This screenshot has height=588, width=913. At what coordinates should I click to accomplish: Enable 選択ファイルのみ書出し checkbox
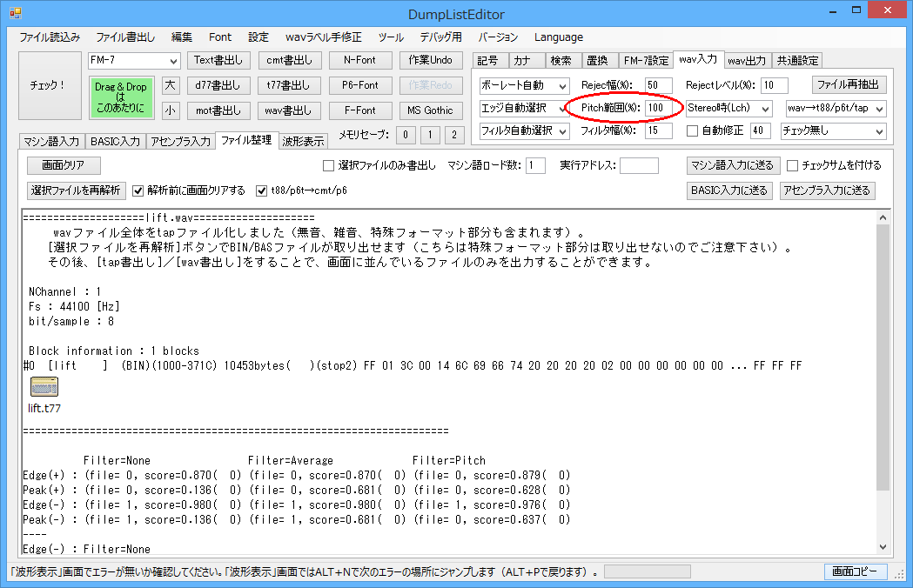pos(328,165)
